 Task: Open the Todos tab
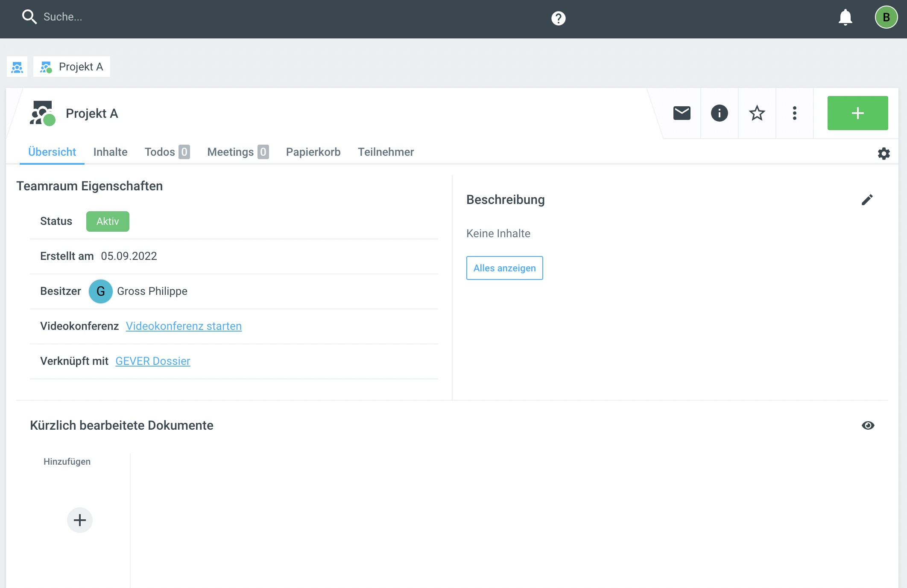(x=167, y=152)
